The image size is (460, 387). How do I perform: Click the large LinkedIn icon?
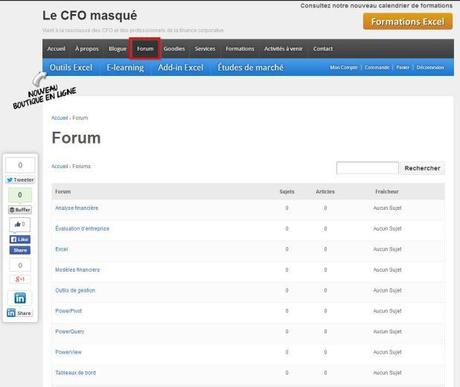click(20, 298)
